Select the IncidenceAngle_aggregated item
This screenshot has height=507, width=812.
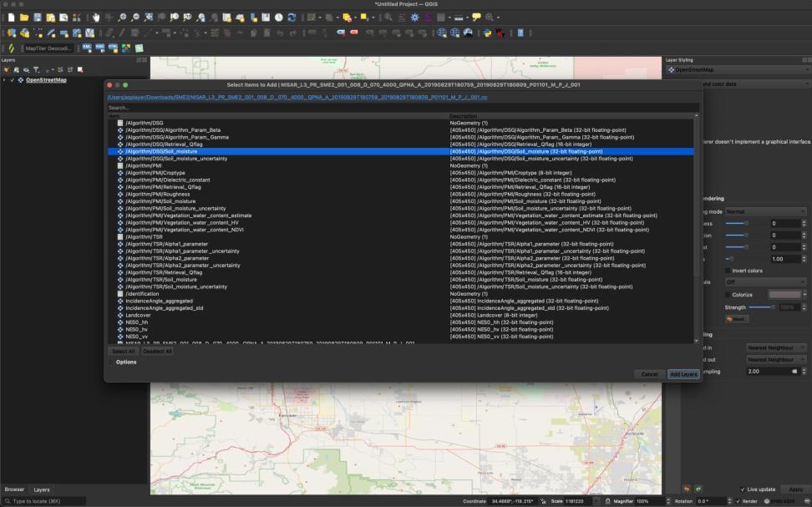coord(401,301)
